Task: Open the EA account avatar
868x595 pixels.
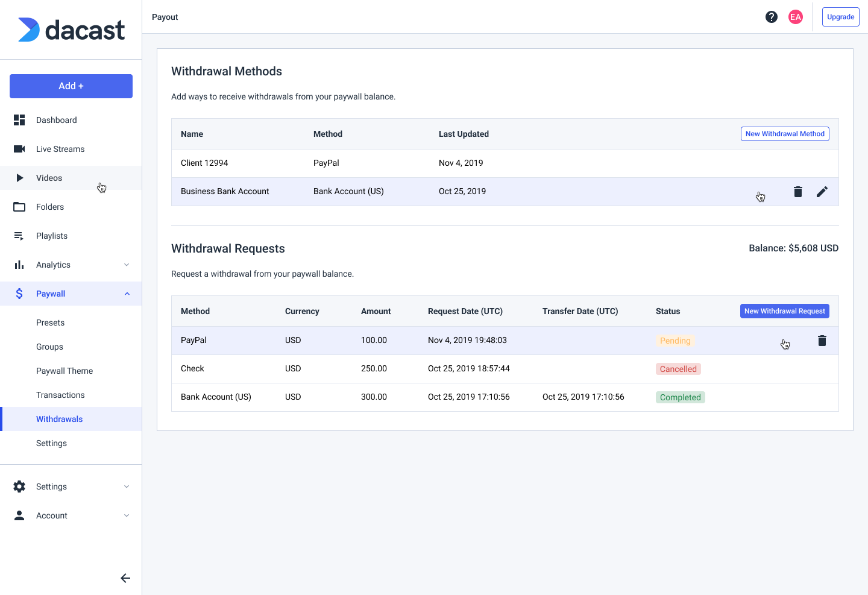Action: click(x=795, y=17)
